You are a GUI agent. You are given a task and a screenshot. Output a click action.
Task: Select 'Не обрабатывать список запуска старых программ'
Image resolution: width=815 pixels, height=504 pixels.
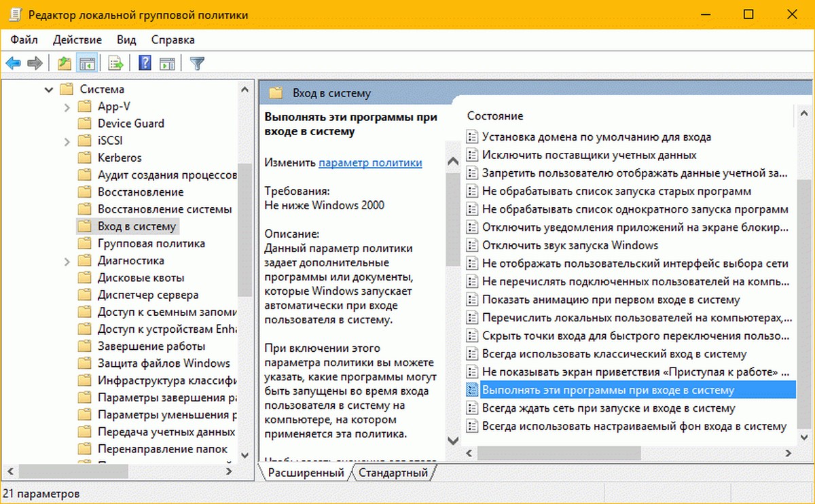(616, 191)
